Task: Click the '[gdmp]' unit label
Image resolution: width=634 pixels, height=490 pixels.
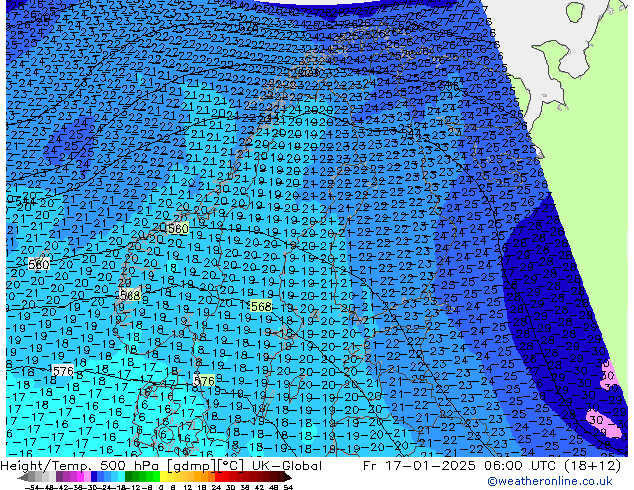Action: 190,466
